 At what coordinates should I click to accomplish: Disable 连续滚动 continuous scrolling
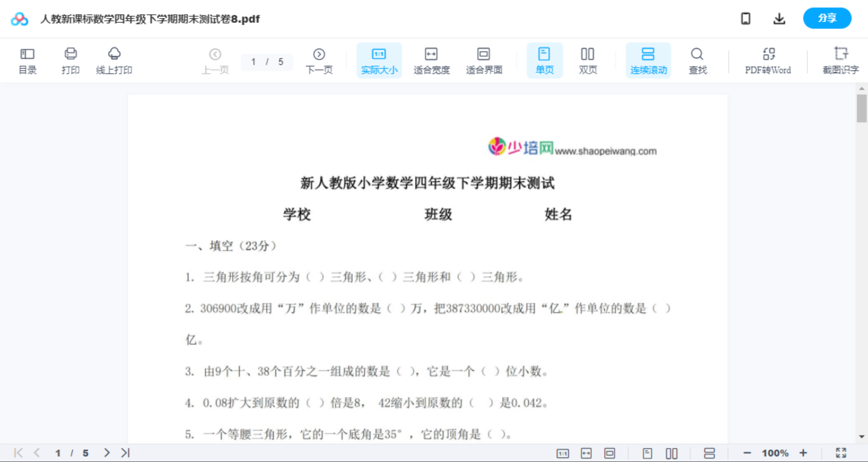pyautogui.click(x=648, y=60)
